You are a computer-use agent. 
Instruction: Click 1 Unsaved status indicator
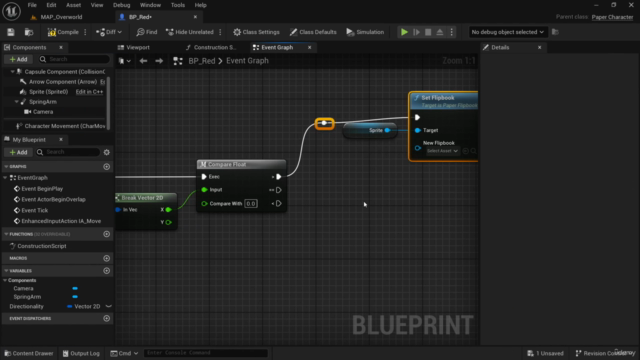click(x=545, y=353)
